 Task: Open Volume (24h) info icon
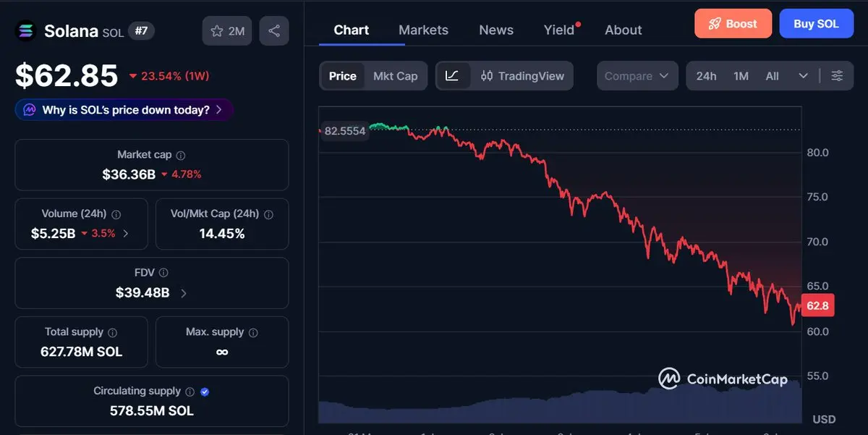tap(116, 214)
